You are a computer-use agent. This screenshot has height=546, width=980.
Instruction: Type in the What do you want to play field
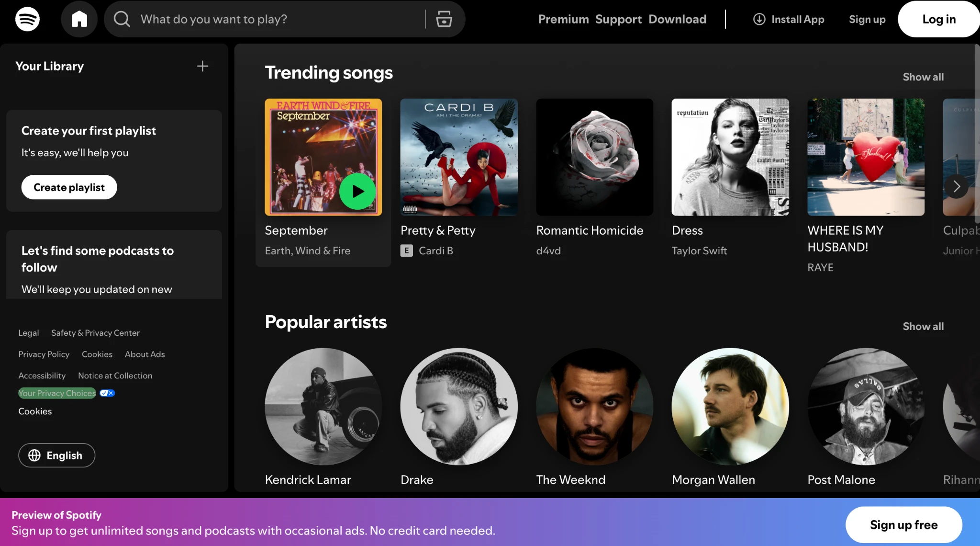278,19
